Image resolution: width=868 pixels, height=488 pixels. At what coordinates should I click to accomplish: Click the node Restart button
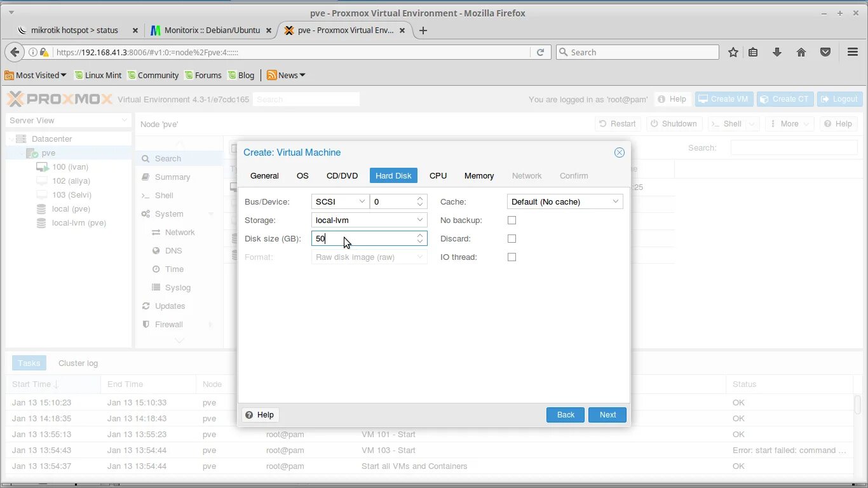pos(618,123)
